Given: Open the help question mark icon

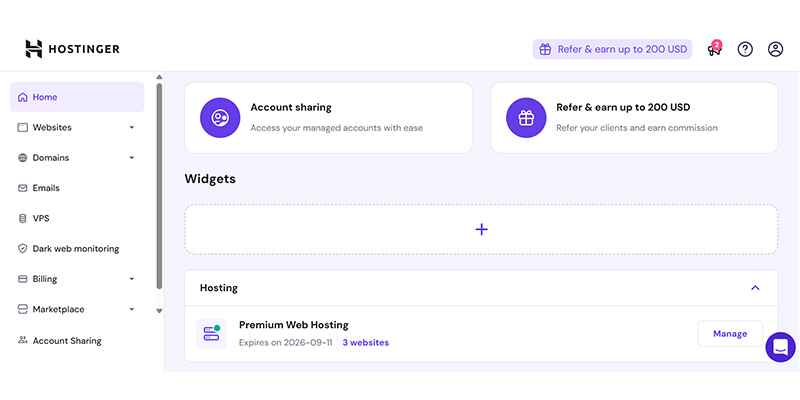Looking at the screenshot, I should coord(745,49).
